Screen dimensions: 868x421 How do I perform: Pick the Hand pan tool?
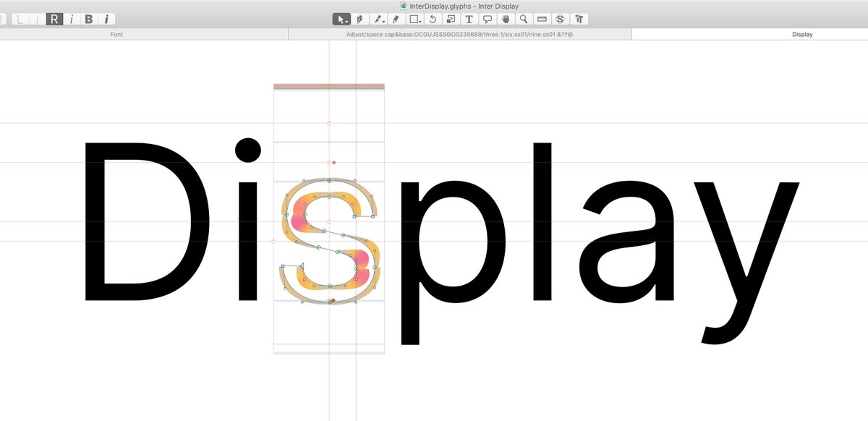coord(506,19)
